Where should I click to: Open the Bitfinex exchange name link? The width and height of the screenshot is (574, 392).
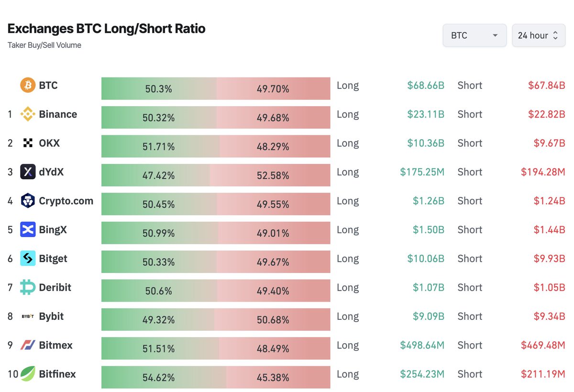point(57,374)
